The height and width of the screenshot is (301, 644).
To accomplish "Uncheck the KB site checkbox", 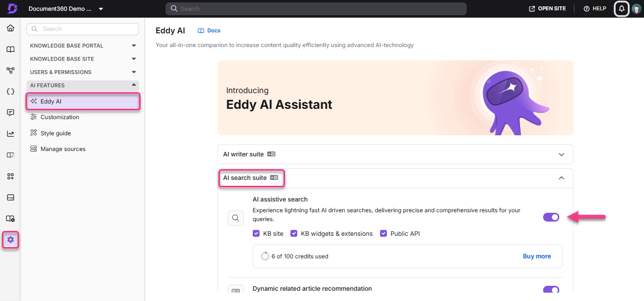I will (256, 233).
